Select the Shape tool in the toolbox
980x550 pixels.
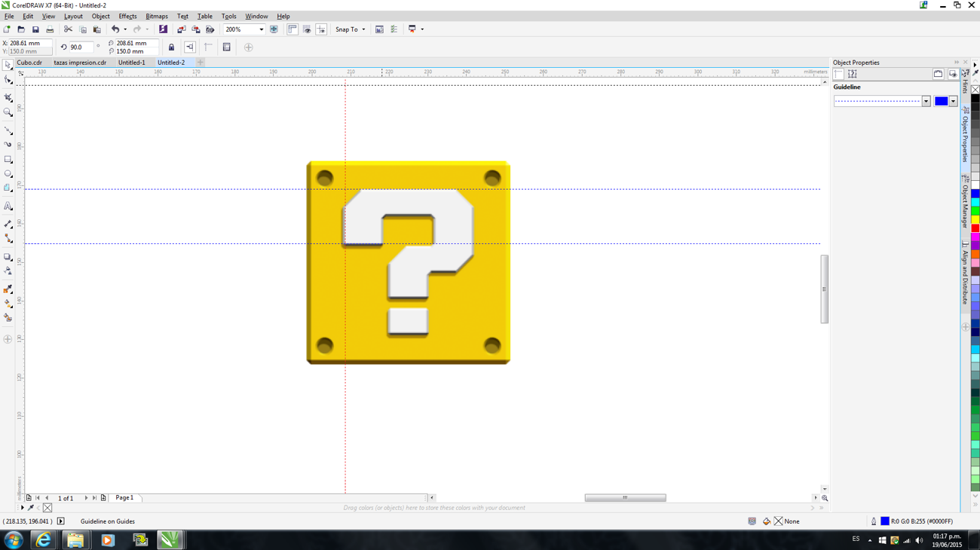(8, 80)
